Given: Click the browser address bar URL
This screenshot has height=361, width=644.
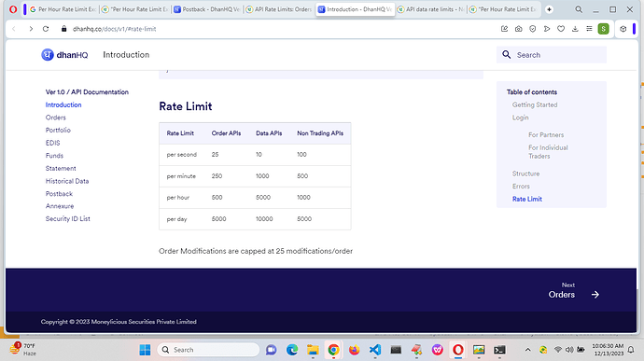Looking at the screenshot, I should click(114, 29).
